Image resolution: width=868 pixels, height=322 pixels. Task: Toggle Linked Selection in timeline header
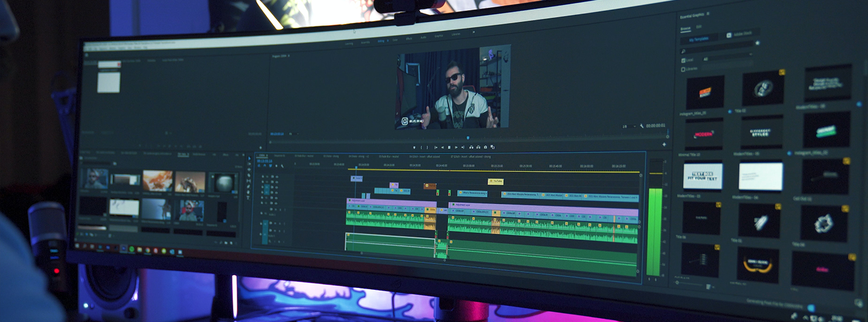271,166
